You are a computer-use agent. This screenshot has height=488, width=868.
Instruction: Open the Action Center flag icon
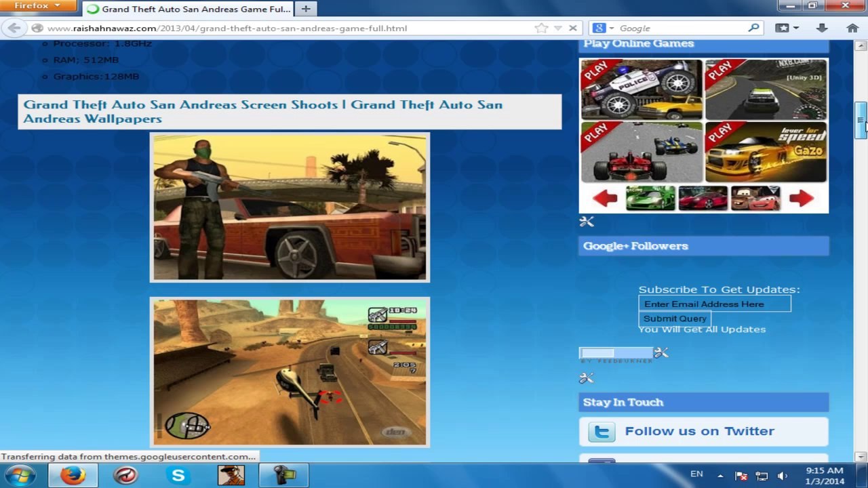(x=741, y=476)
